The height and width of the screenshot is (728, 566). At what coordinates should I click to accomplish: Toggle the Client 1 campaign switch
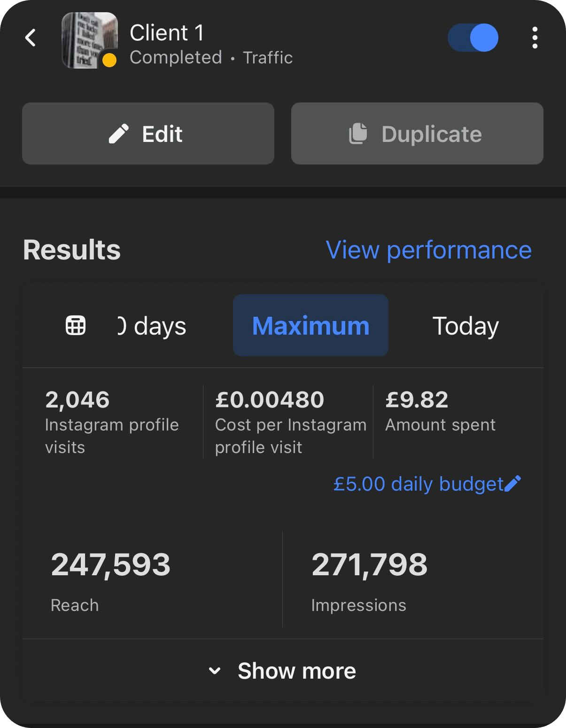coord(473,38)
